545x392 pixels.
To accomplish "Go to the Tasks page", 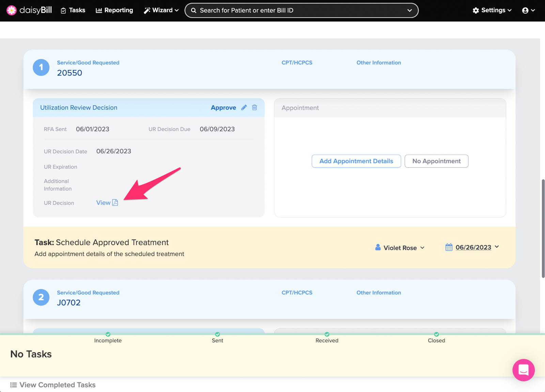I will 73,11.
